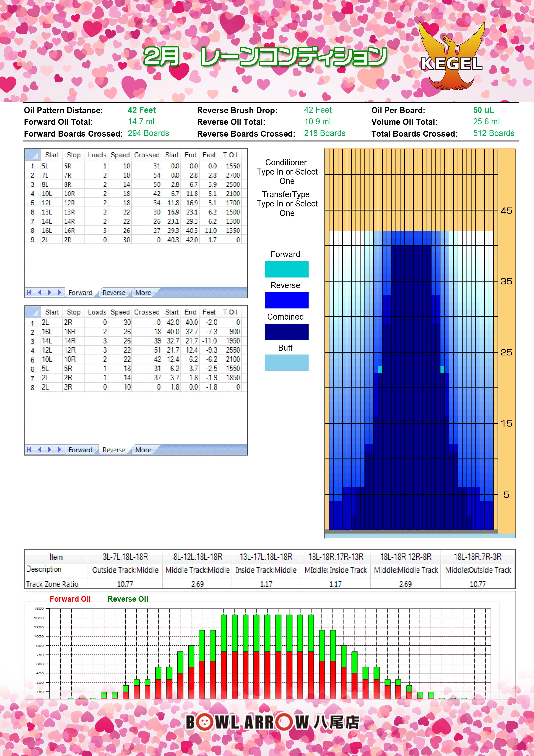
Task: Select forward table T.Oil cell 2100
Action: [230, 194]
